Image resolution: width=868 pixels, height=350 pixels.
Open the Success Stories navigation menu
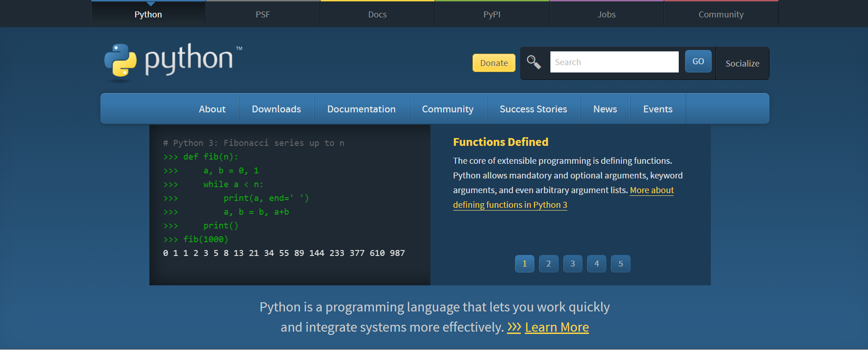tap(533, 109)
